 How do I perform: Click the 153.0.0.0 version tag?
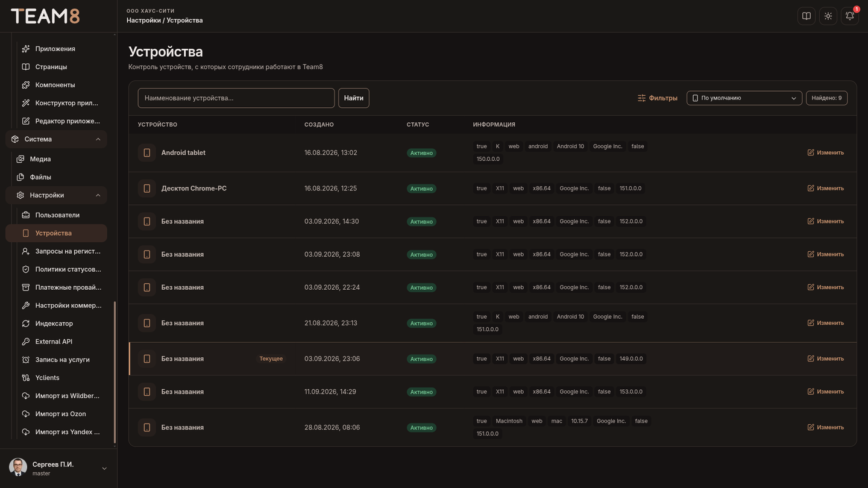(x=631, y=392)
